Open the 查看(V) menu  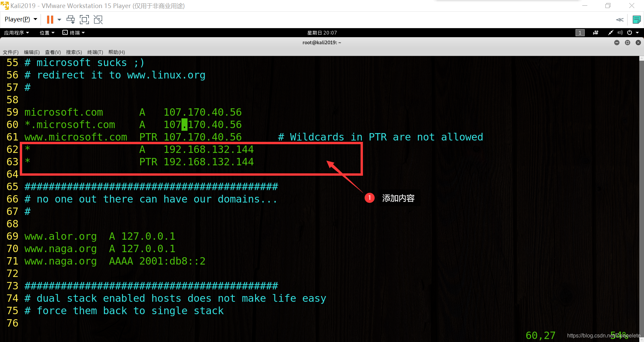point(53,52)
